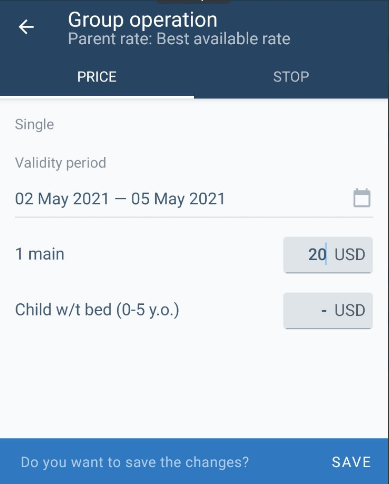Click the dark pill handle at top
The height and width of the screenshot is (484, 389).
coord(193,2)
